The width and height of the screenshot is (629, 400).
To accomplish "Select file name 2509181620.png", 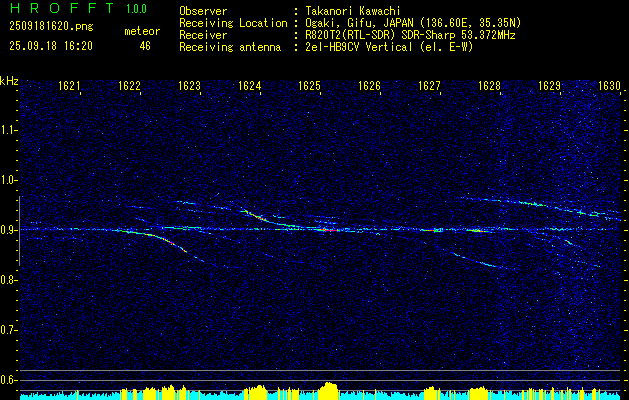I will (51, 26).
